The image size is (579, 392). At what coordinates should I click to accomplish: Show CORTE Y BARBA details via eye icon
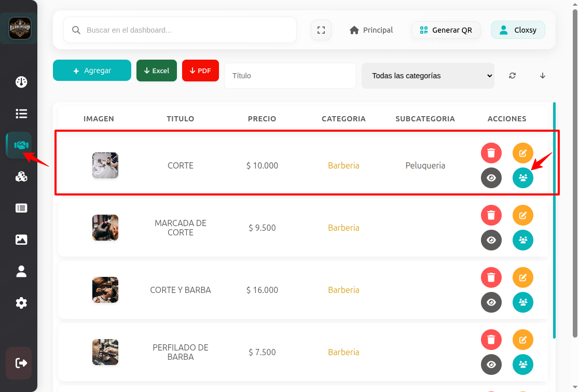click(x=491, y=302)
